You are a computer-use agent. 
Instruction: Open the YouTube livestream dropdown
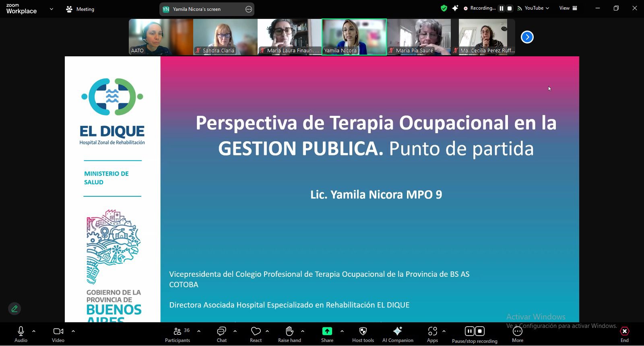click(533, 8)
